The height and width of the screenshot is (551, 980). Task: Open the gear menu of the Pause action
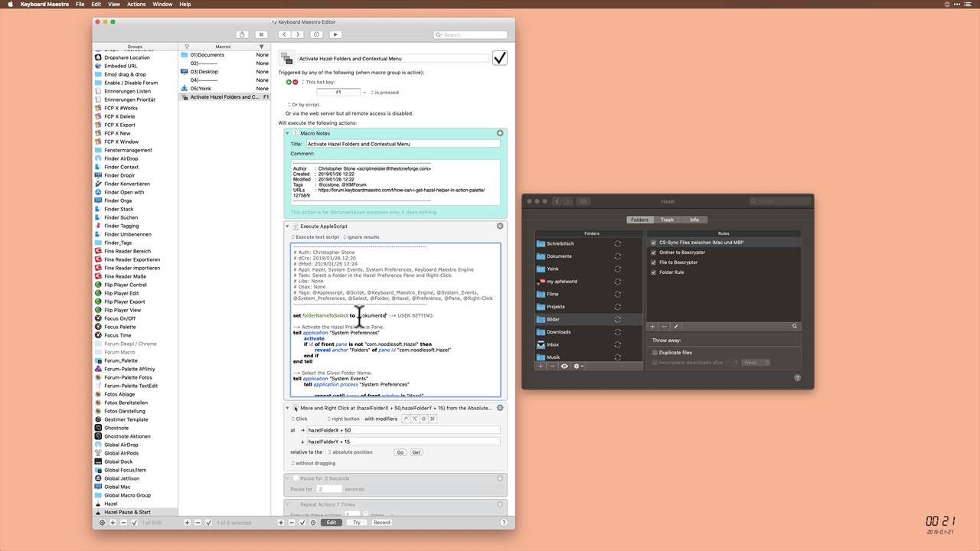500,478
